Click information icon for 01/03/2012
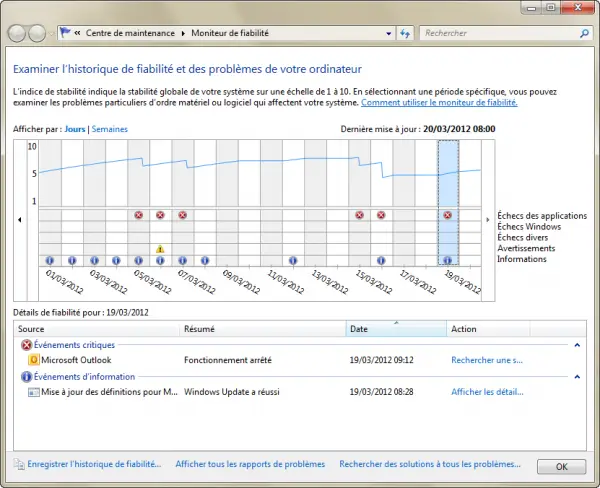Image resolution: width=600 pixels, height=488 pixels. pyautogui.click(x=50, y=261)
